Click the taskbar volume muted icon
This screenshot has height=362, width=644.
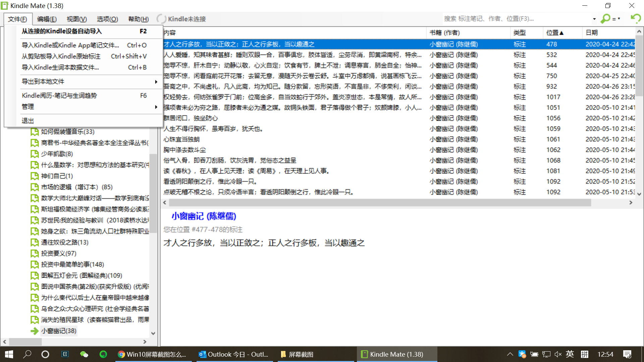(x=558, y=354)
